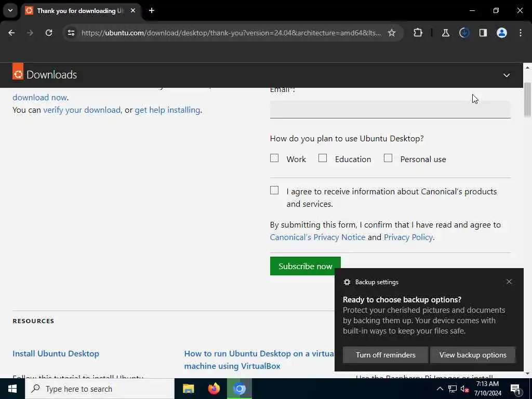
Task: Click 'View backup options' button
Action: tap(473, 355)
